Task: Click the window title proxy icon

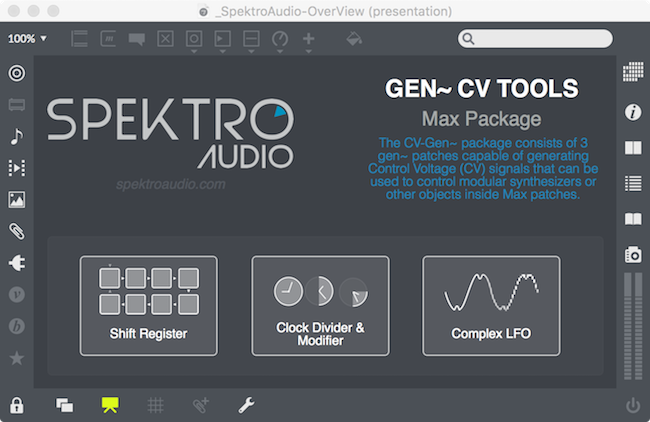Action: pos(204,12)
